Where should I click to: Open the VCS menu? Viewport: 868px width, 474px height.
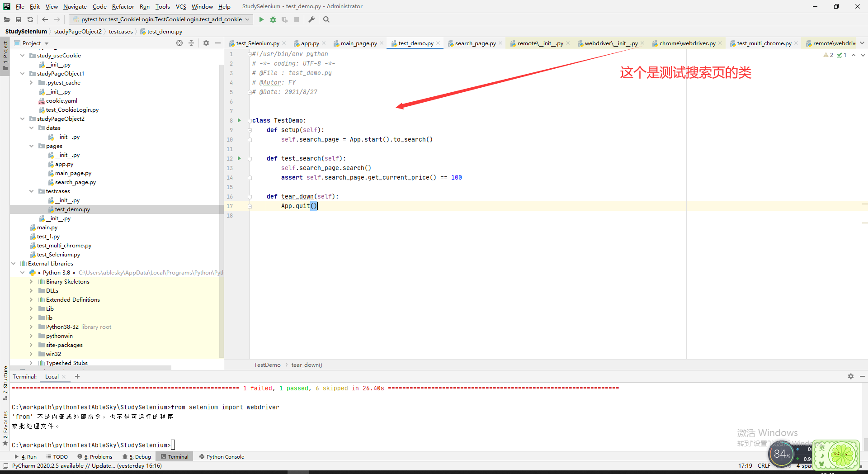[181, 6]
